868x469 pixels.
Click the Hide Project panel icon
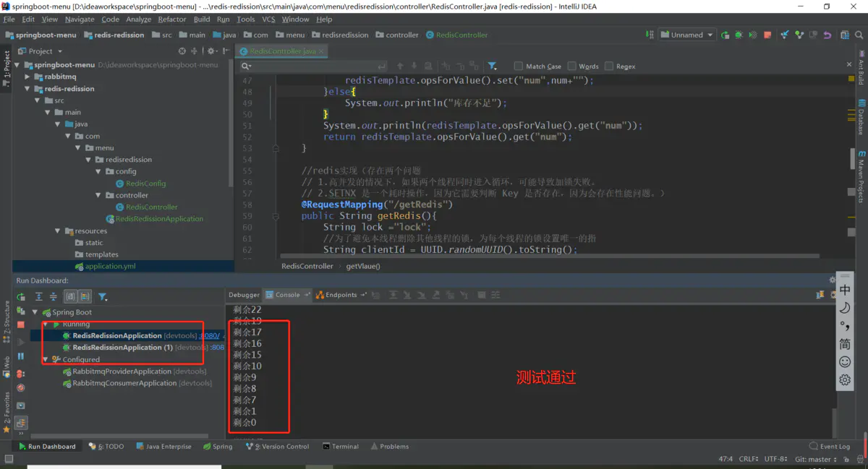tap(226, 51)
